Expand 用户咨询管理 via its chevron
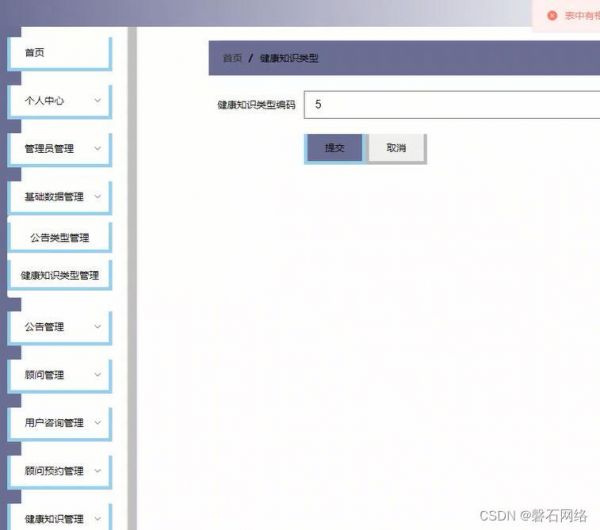The width and height of the screenshot is (600, 530). coord(97,422)
